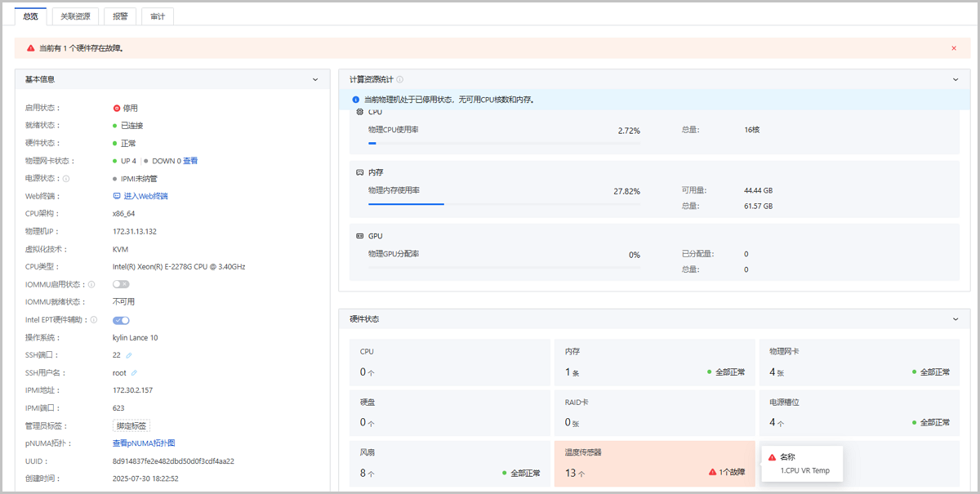Click the 16核 CPU total value

pos(751,130)
